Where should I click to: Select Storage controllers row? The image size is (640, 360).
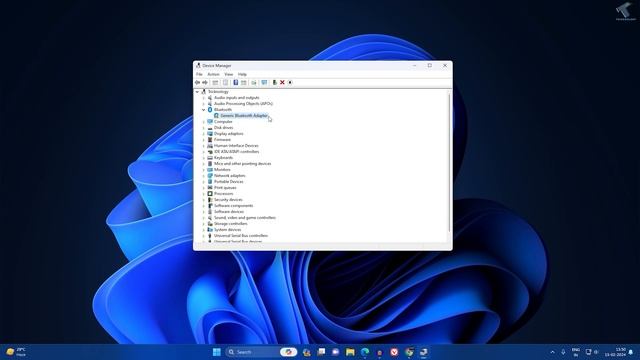coord(231,224)
